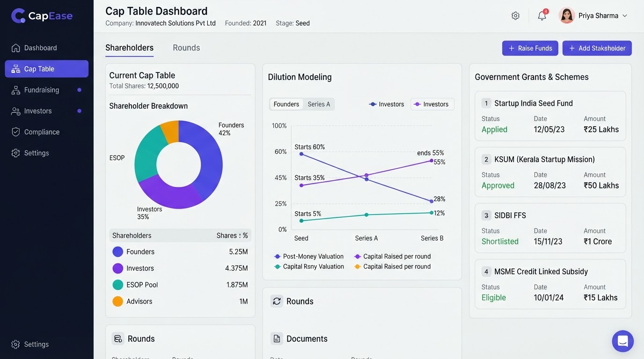Open header settings gear icon
The image size is (644, 359).
pos(515,16)
